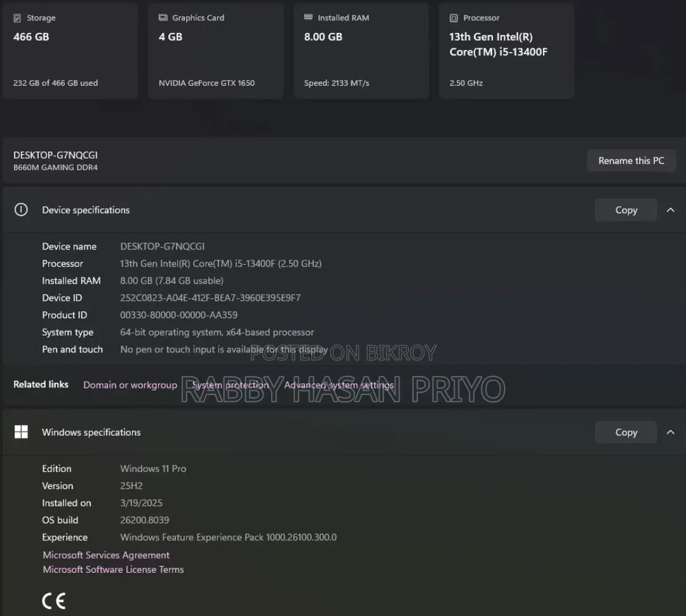Select Product ID 00330-80000-00000-AA359
The image size is (686, 616).
pos(179,314)
